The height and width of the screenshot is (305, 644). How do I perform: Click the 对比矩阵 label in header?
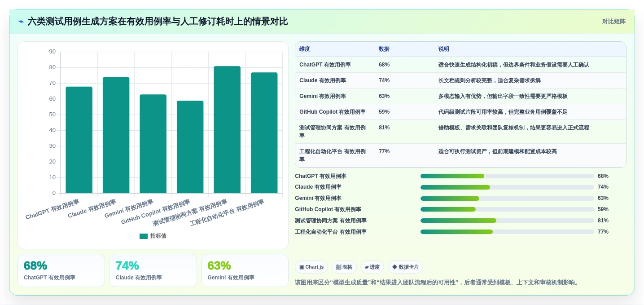(613, 22)
